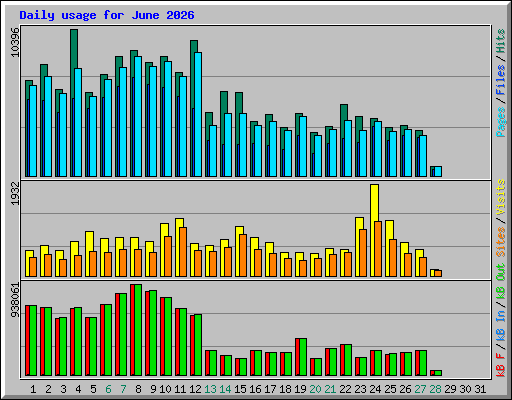Click day label 12 on the x-axis
The height and width of the screenshot is (400, 512).
coord(195,389)
